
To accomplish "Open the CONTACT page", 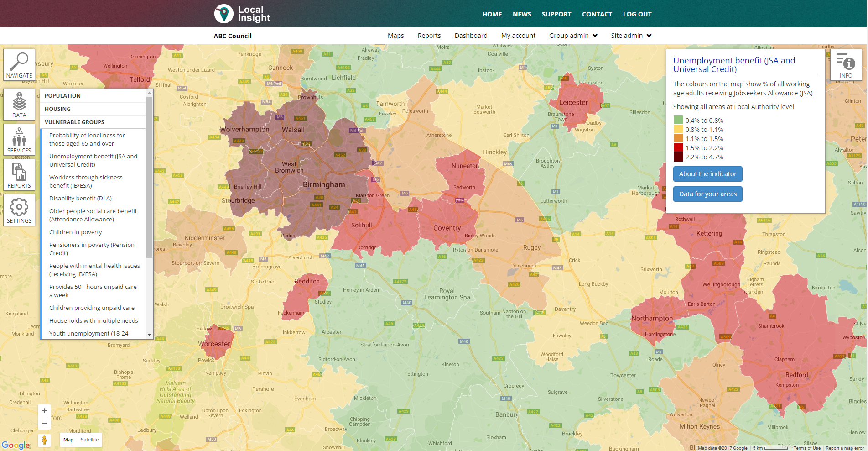I will 597,14.
